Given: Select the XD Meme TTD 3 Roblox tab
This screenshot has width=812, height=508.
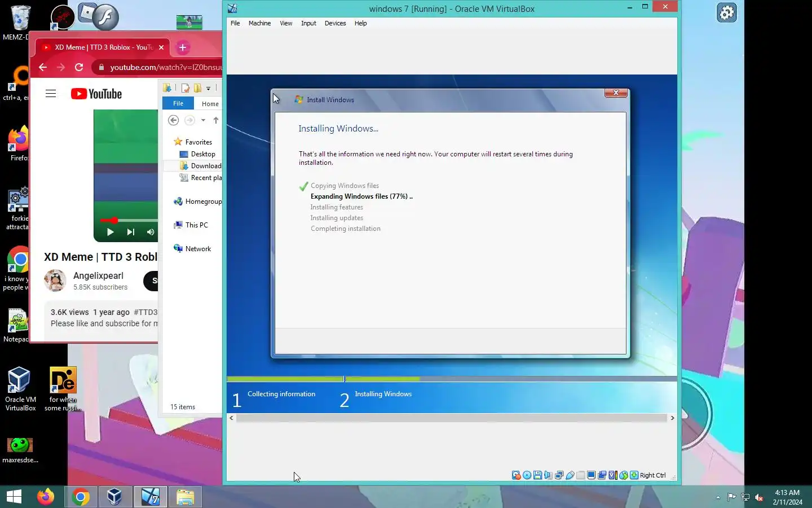Looking at the screenshot, I should [101, 47].
